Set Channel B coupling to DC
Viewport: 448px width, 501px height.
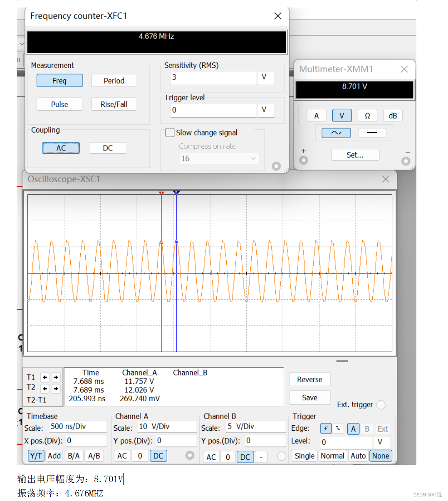245,457
